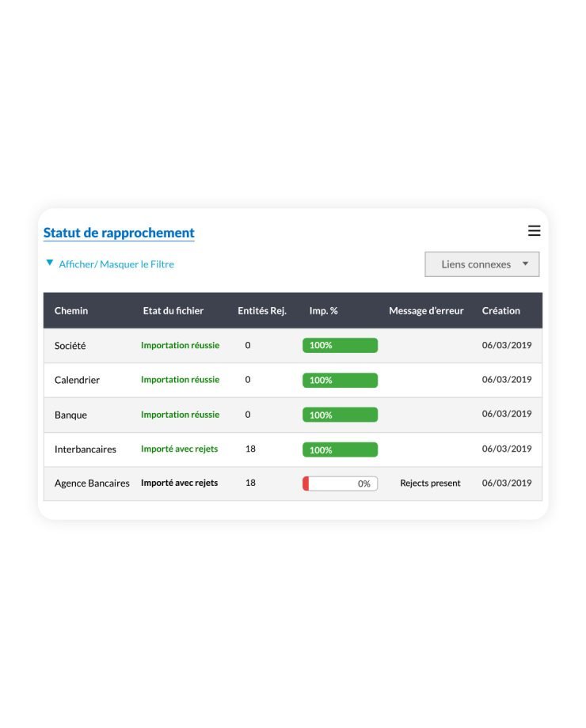Select the Banque row name
Image resolution: width=586 pixels, height=728 pixels.
point(70,415)
